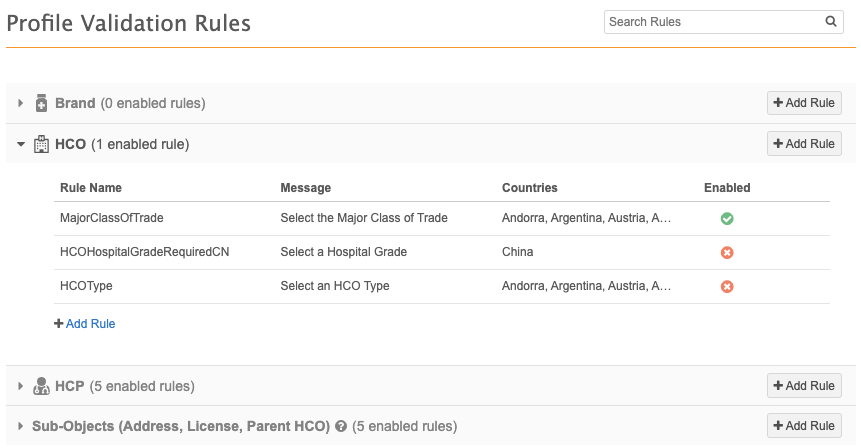Open the MajorClassOfTrade rule name

pyautogui.click(x=111, y=218)
